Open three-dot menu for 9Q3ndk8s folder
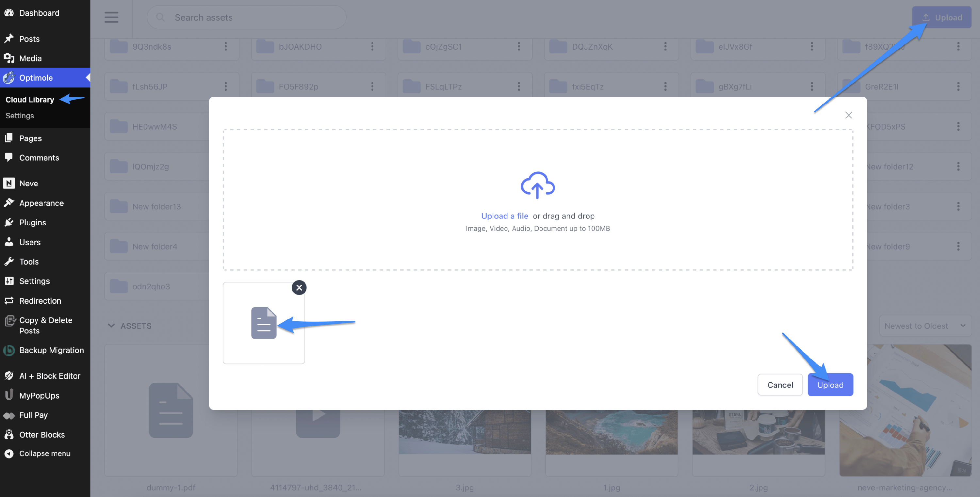The image size is (980, 497). click(226, 46)
